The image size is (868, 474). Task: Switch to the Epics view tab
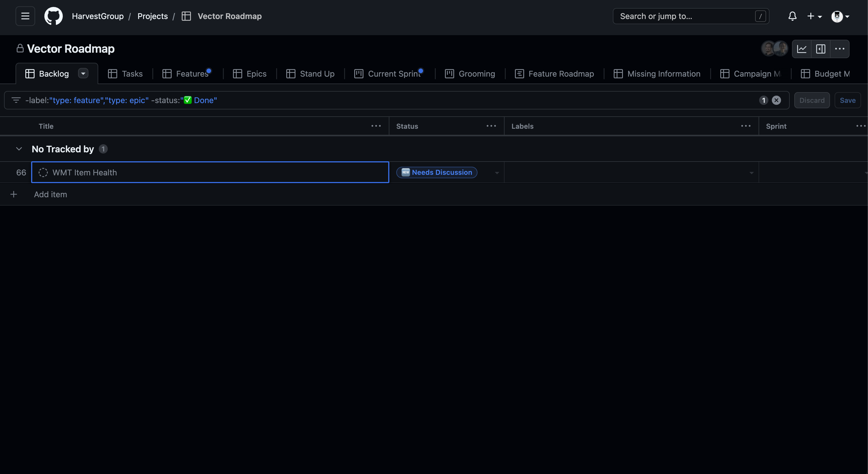point(250,74)
